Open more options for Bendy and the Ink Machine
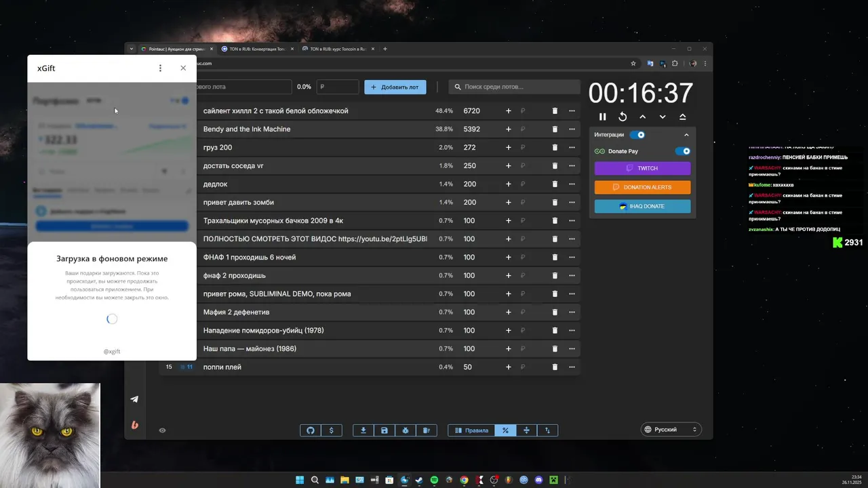This screenshot has width=868, height=488. coord(572,129)
